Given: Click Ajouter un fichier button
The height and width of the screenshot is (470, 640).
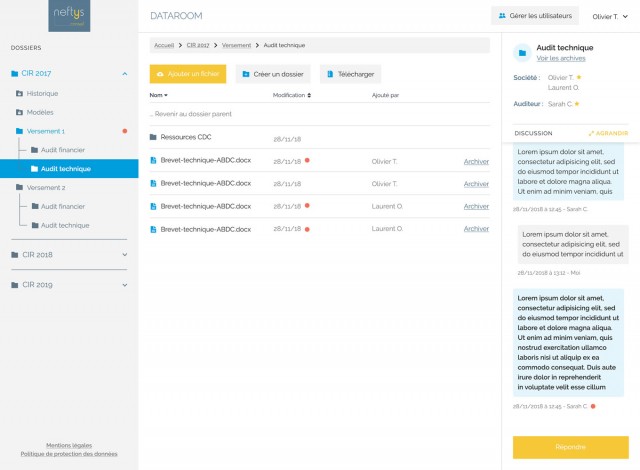Looking at the screenshot, I should (x=188, y=74).
